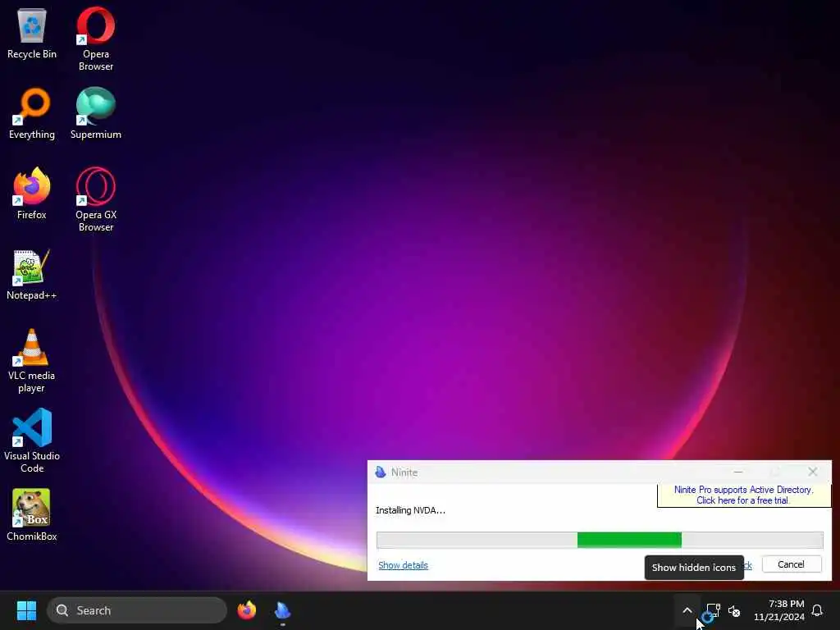
Task: Show hidden icons in system tray
Action: [687, 610]
